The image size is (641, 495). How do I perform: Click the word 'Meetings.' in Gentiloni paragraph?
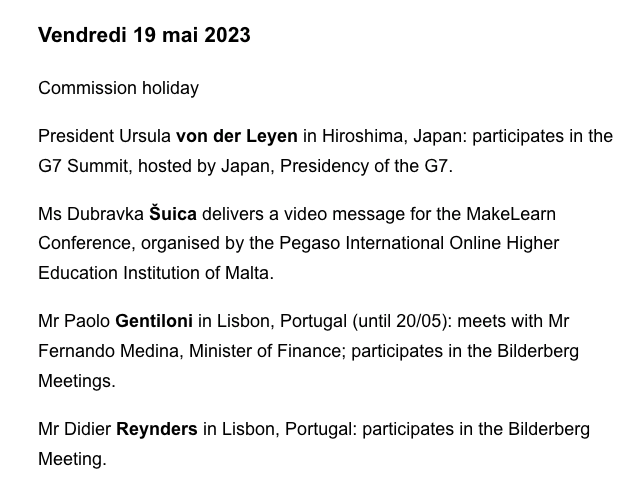pos(77,381)
